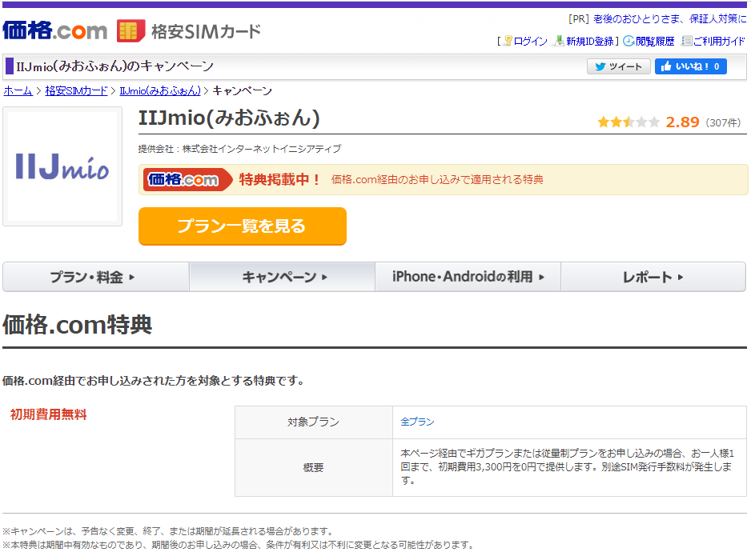751x560 pixels.
Task: Click the 価格.com特典 section heading
Action: pyautogui.click(x=77, y=325)
